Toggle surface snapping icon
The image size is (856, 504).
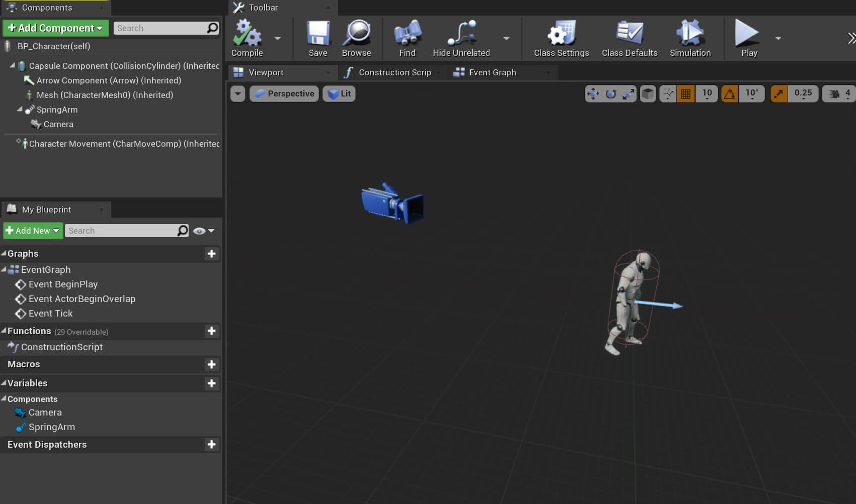[668, 93]
